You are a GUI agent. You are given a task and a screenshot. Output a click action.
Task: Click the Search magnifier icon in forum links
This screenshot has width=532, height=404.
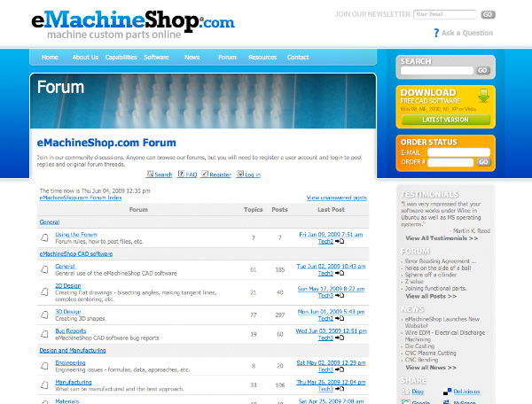click(x=150, y=175)
